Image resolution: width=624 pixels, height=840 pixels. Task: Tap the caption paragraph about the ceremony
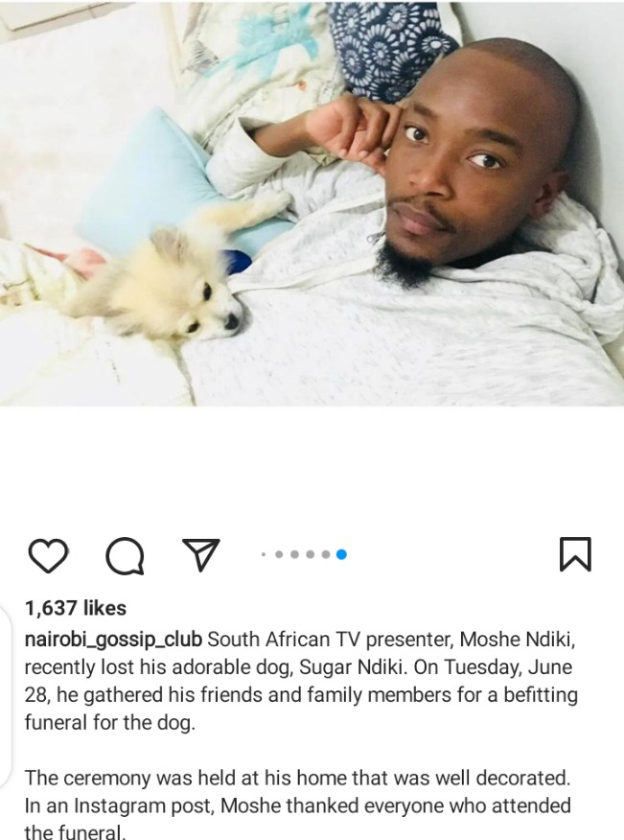298,805
